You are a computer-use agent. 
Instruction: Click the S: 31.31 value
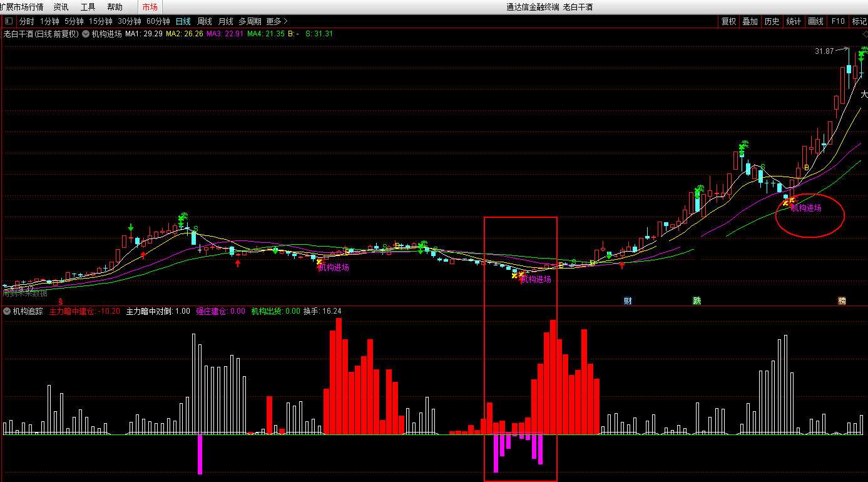319,34
